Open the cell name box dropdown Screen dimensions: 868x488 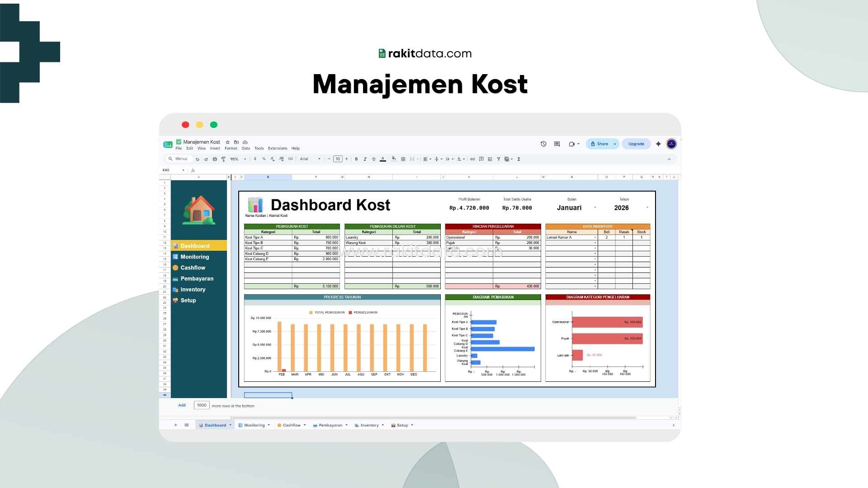click(183, 170)
